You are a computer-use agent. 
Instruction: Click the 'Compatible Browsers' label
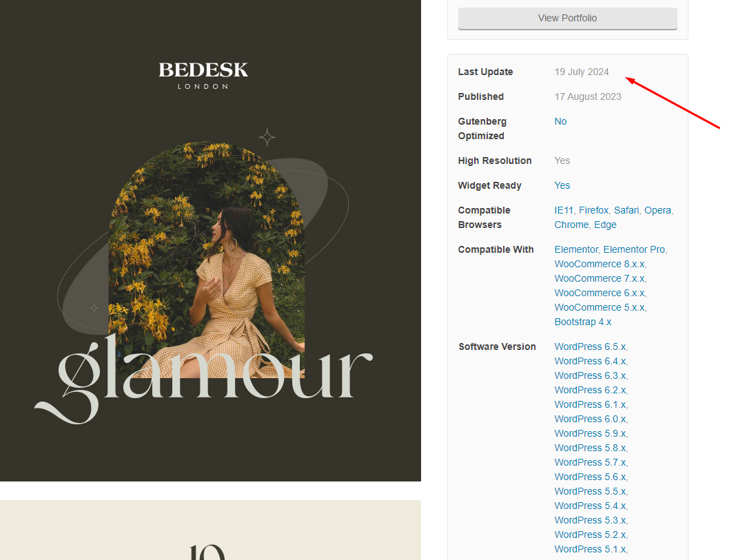484,218
